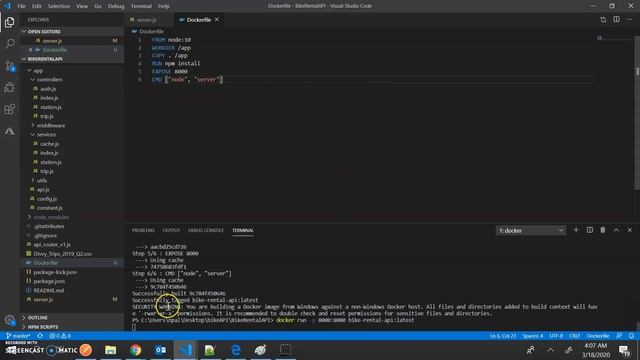Image resolution: width=640 pixels, height=360 pixels.
Task: Change line position Ln 6, Col 23
Action: click(503, 336)
